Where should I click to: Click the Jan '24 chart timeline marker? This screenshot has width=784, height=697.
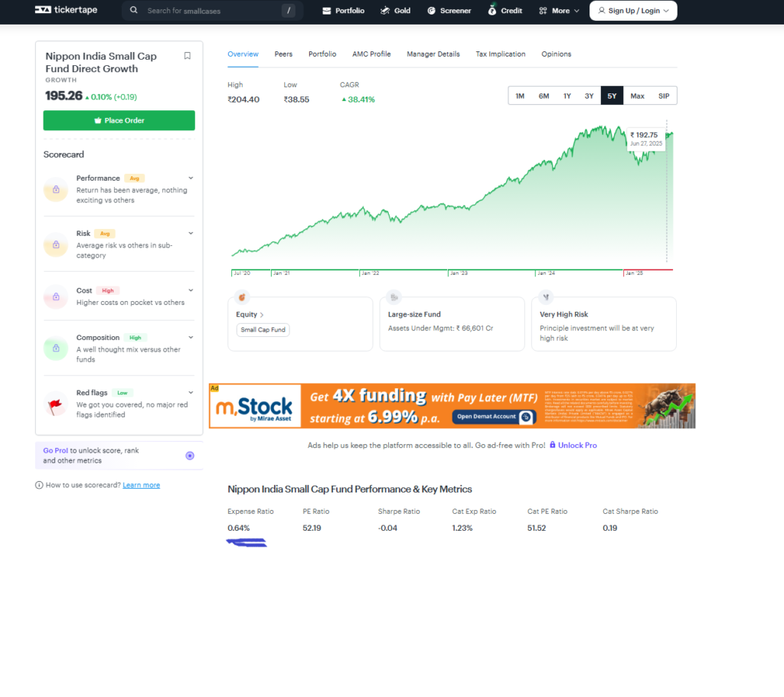tap(546, 273)
